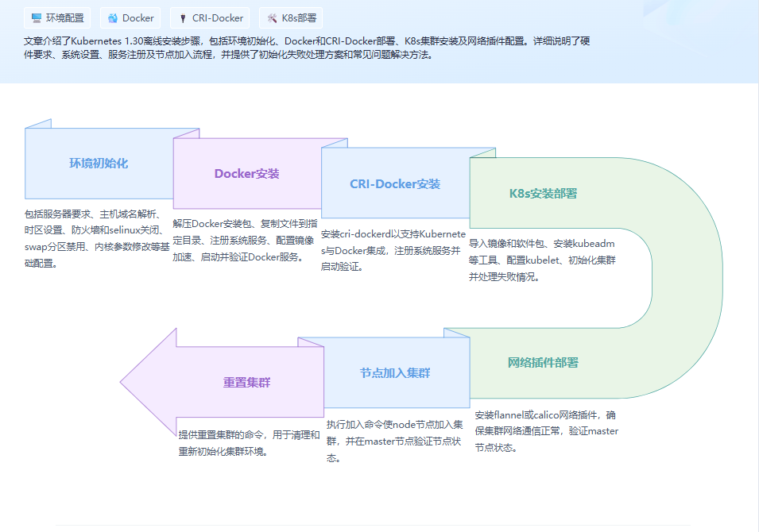Click description text 导入镜像和软件包、安装kubeadm
This screenshot has height=532, width=759.
coord(542,260)
